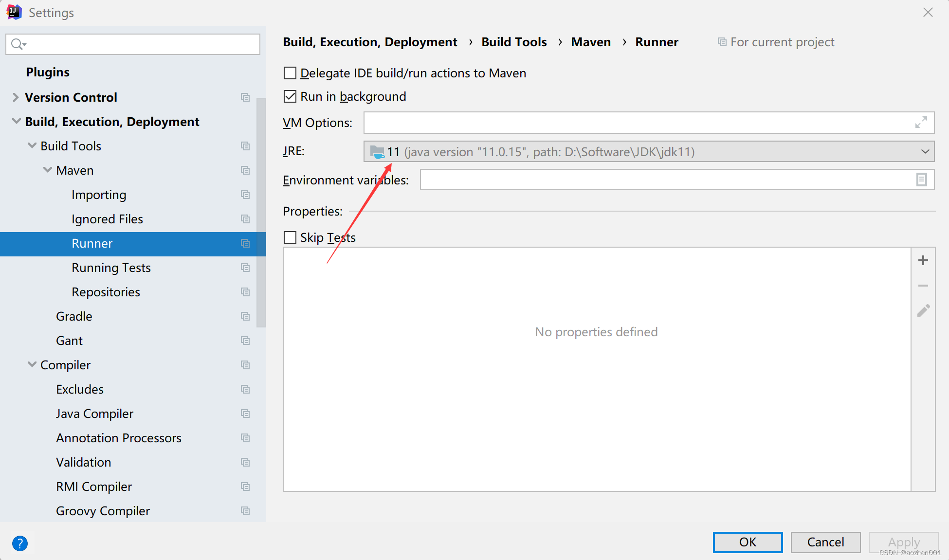Expand the VM Options field editor
Image resolution: width=949 pixels, height=560 pixels.
921,123
